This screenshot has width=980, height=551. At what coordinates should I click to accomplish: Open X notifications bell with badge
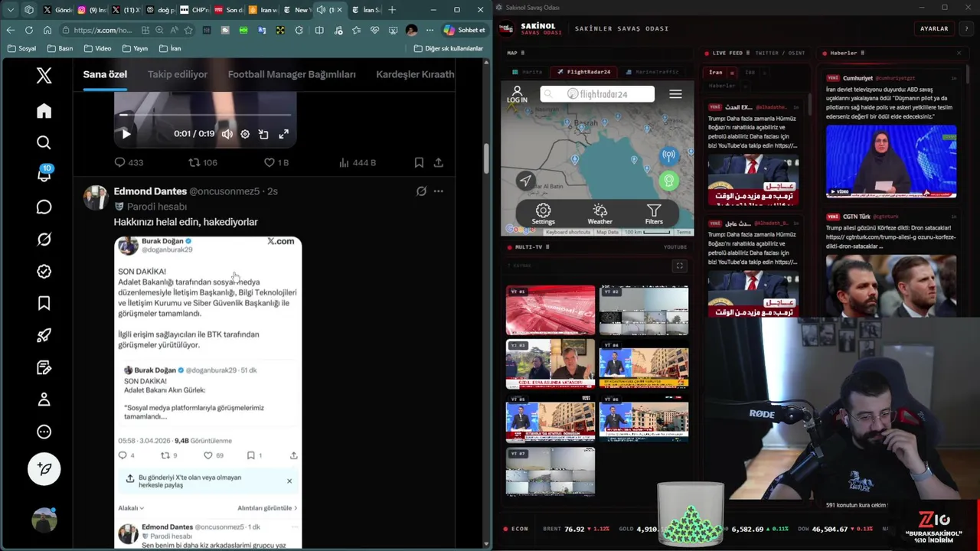point(44,174)
